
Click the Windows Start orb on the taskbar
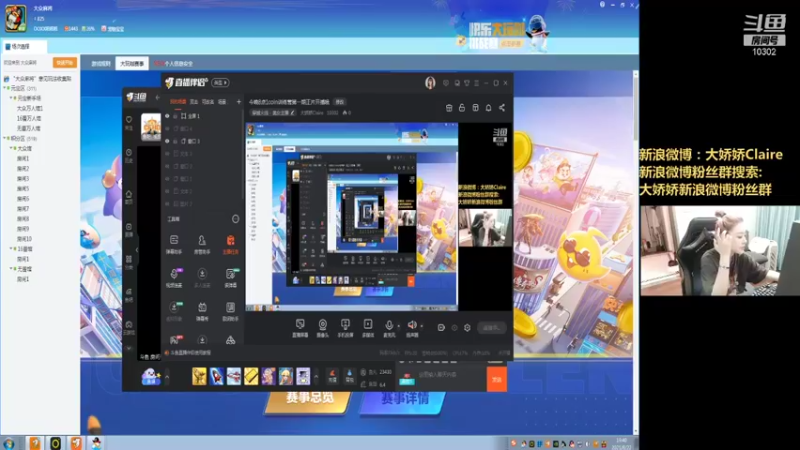click(x=9, y=443)
